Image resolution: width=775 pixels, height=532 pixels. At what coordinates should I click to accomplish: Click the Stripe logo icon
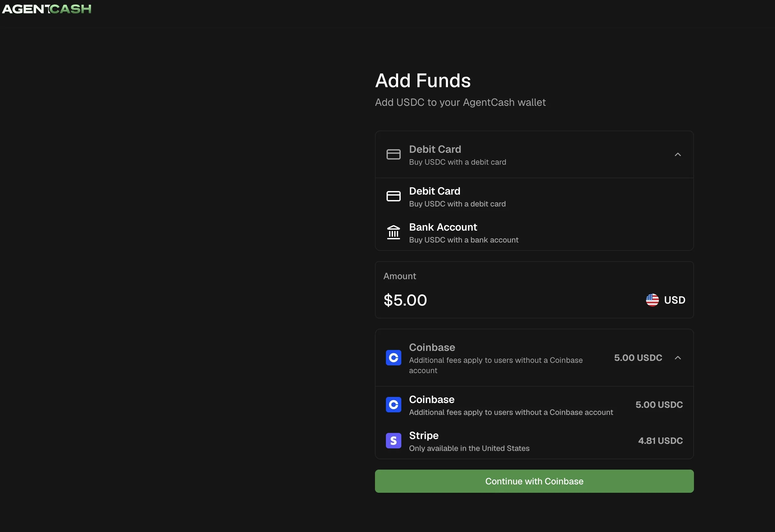394,441
